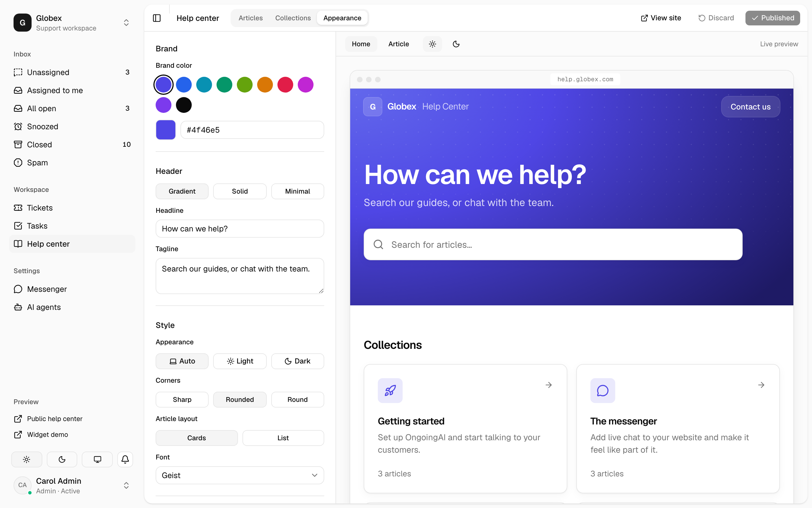Click the Getting started rocket icon
The image size is (812, 508).
[390, 390]
